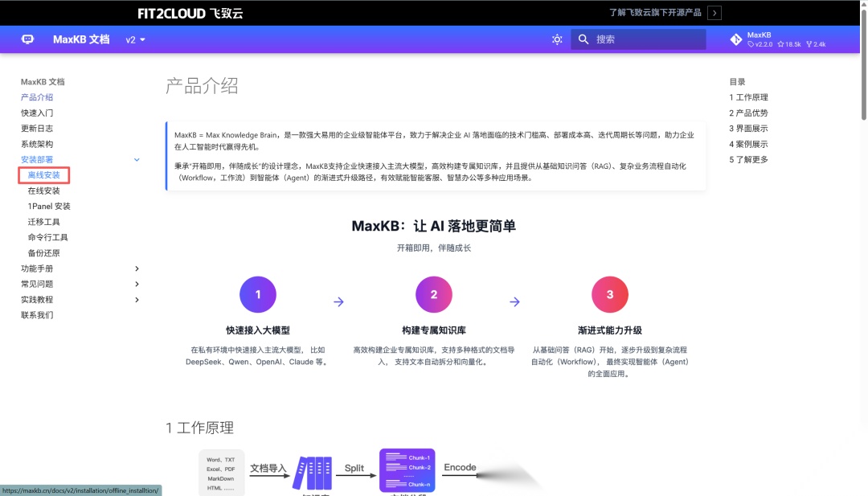Image resolution: width=868 pixels, height=496 pixels.
Task: Select 功能手册 in the sidebar
Action: pyautogui.click(x=37, y=268)
